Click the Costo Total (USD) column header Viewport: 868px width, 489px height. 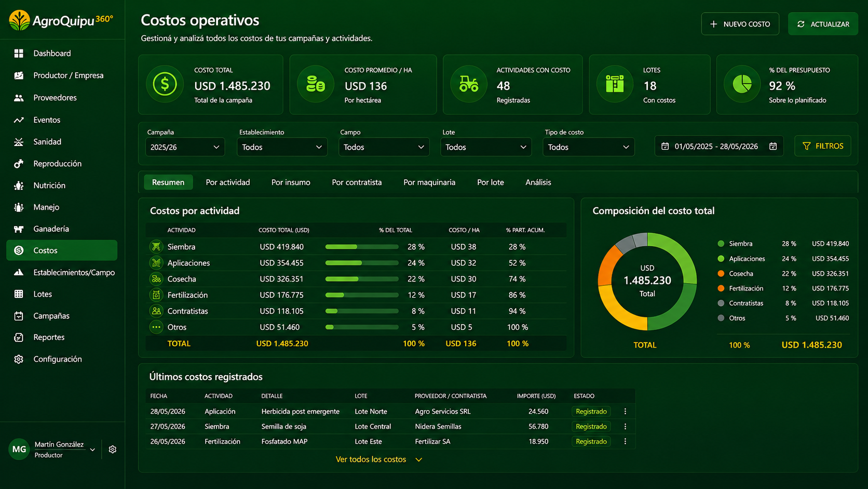pos(284,230)
